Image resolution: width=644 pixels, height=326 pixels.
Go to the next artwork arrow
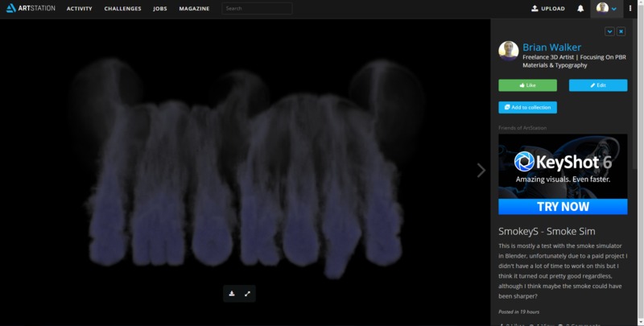point(481,170)
